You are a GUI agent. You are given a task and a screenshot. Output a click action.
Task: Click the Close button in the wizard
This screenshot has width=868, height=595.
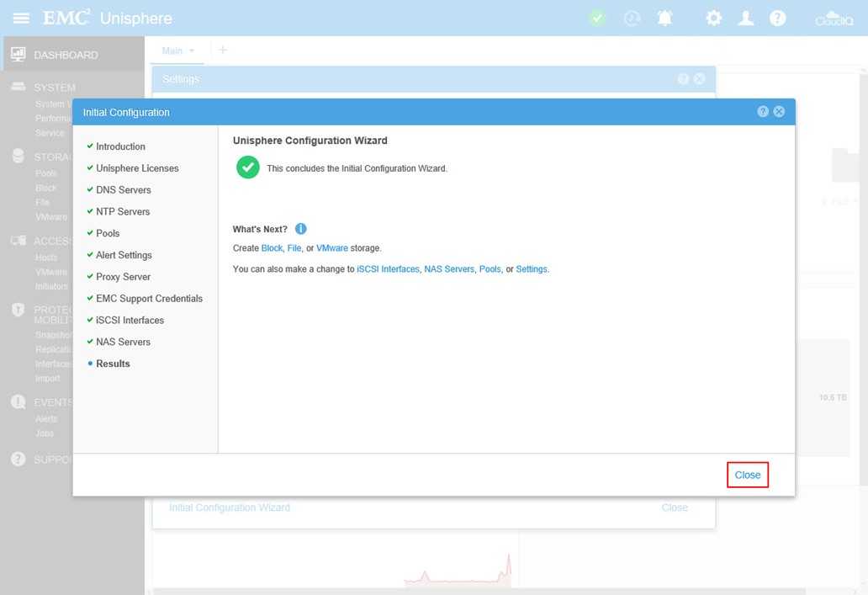[748, 475]
